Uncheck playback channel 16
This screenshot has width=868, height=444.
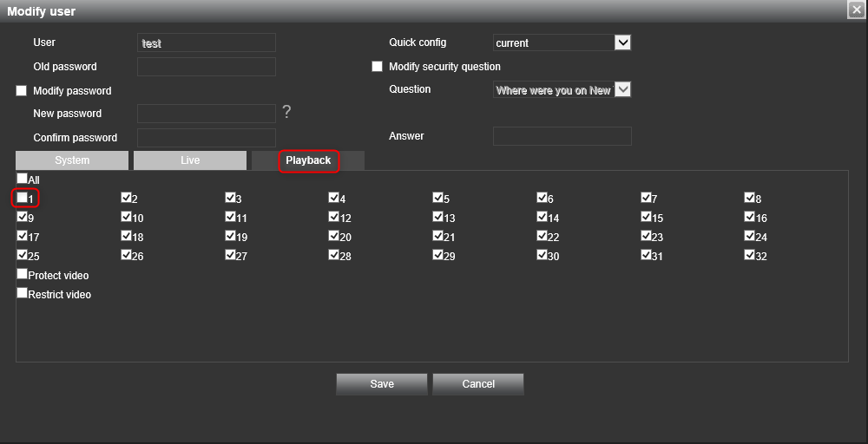coord(750,217)
